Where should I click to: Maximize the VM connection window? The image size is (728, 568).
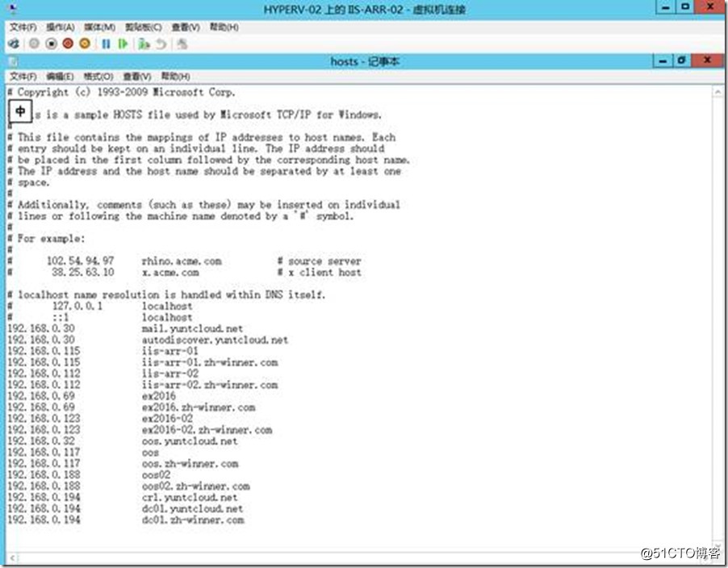click(684, 7)
